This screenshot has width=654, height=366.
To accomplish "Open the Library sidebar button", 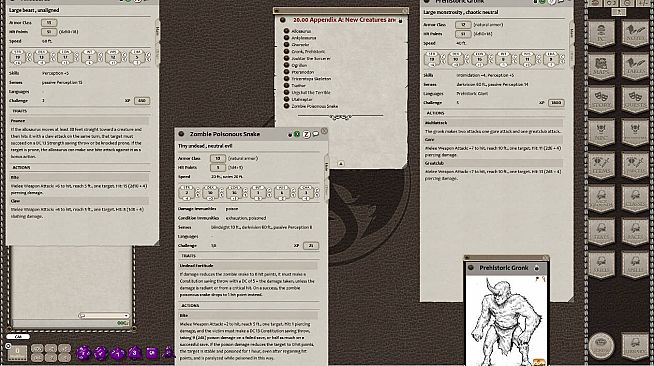I will tap(634, 346).
